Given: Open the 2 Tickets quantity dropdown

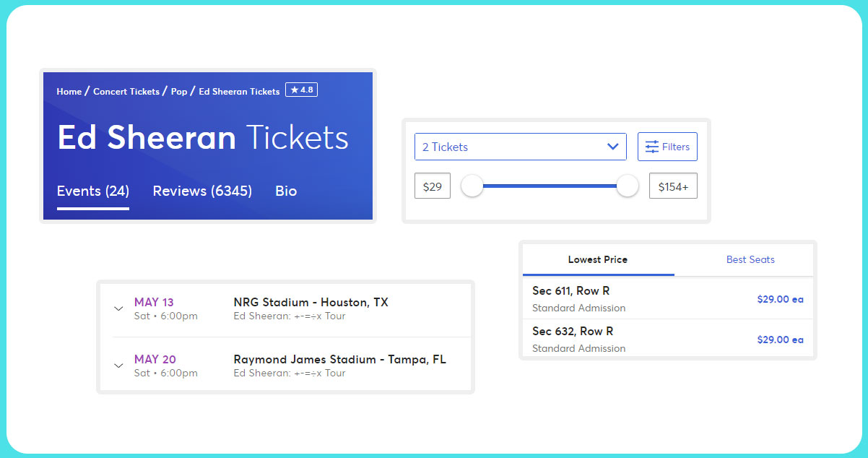Looking at the screenshot, I should [x=520, y=147].
